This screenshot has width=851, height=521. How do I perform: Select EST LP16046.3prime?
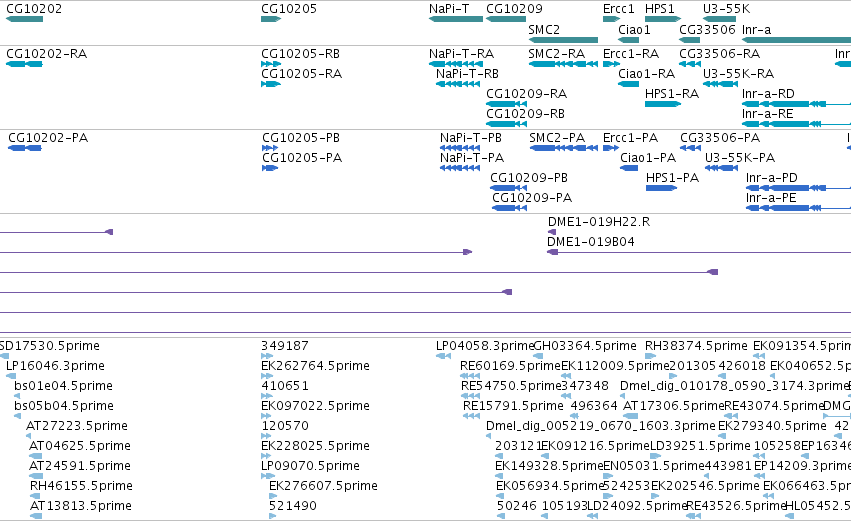coord(55,366)
